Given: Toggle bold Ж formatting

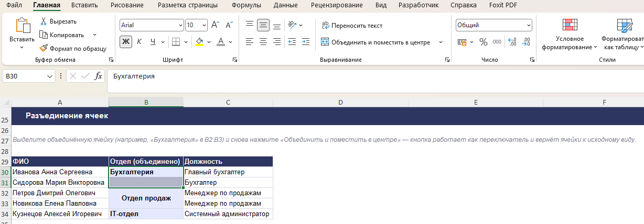Looking at the screenshot, I should (x=126, y=42).
